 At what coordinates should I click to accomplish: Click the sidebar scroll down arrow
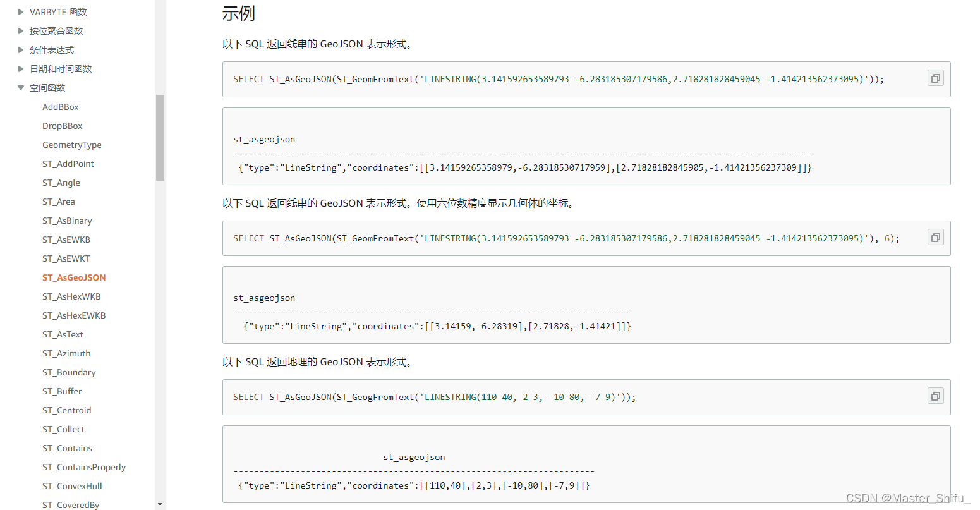click(160, 504)
